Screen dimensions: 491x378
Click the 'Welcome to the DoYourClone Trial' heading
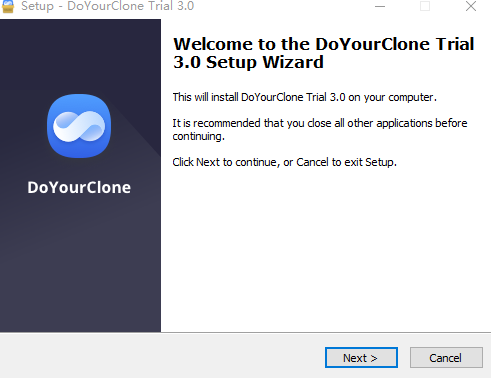[324, 53]
